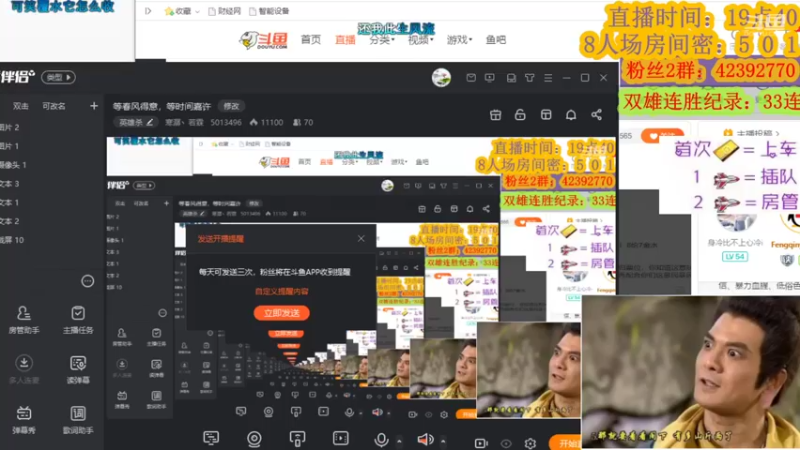Image resolution: width=800 pixels, height=450 pixels.
Task: Click 修改 to edit the room title
Action: [231, 106]
